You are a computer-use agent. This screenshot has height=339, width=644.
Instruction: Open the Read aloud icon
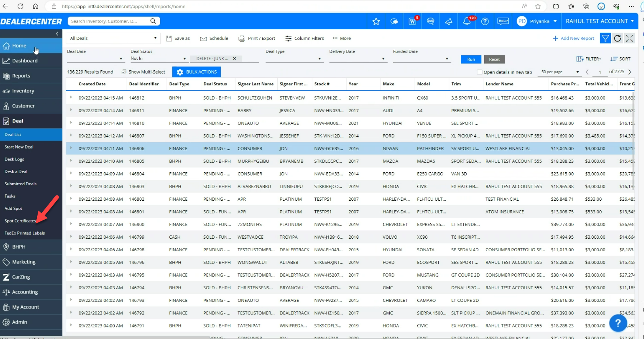pos(524,6)
